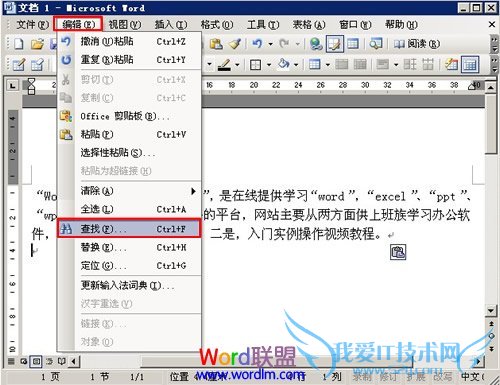Click Select Browse Object round button
This screenshot has height=385, width=500.
(491, 336)
